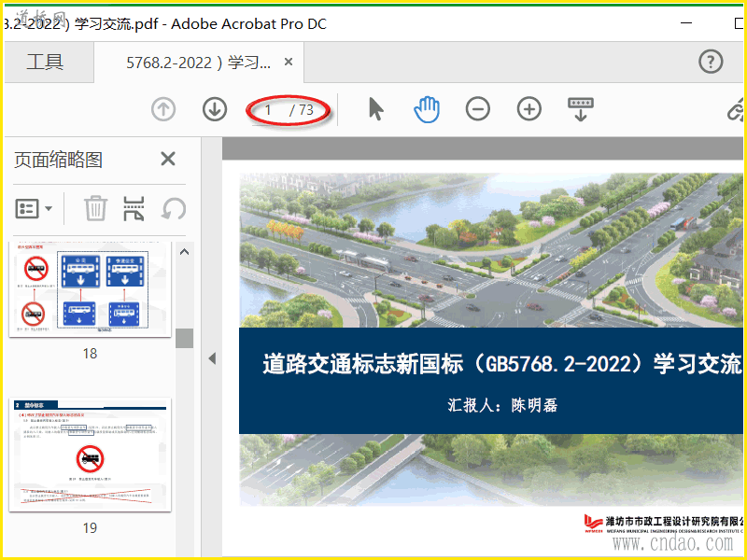The height and width of the screenshot is (560, 747).
Task: Go to the previous page arrow
Action: 163,109
